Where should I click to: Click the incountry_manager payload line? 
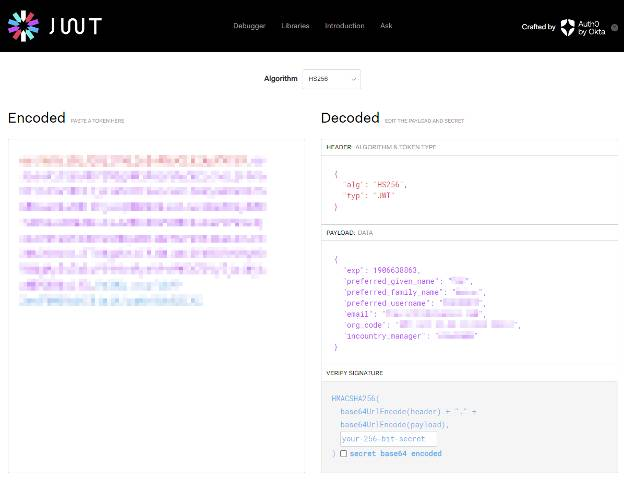411,336
